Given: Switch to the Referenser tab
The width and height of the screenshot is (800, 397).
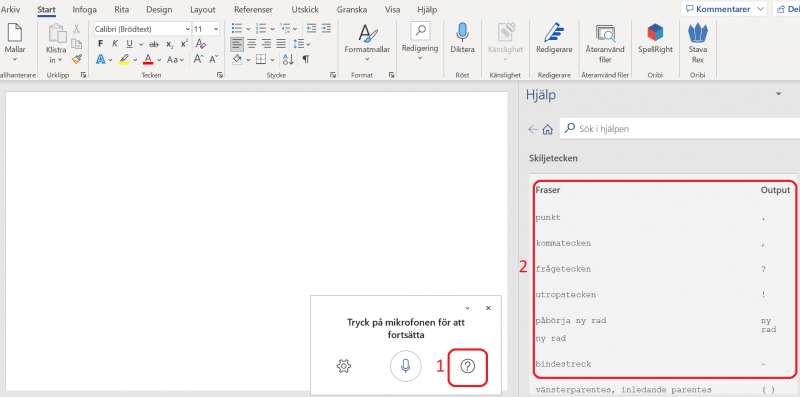Looking at the screenshot, I should point(253,10).
